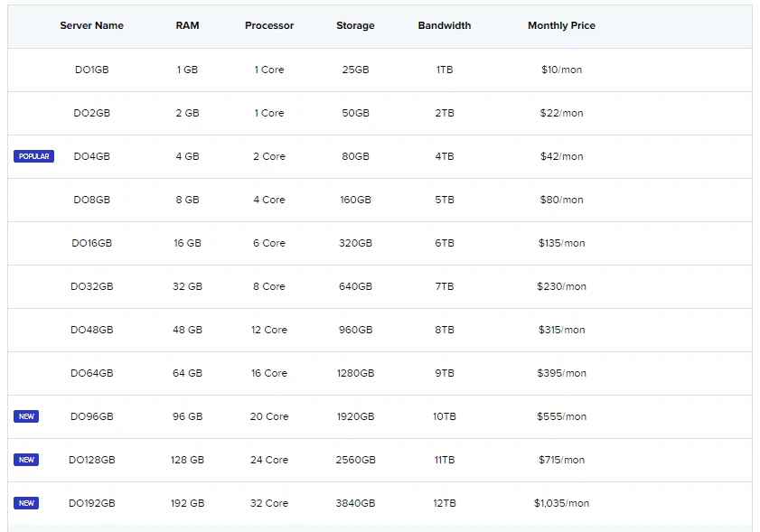Click the POPULAR badge beside DO4GB
Viewport: 760px width, 532px height.
(x=33, y=155)
